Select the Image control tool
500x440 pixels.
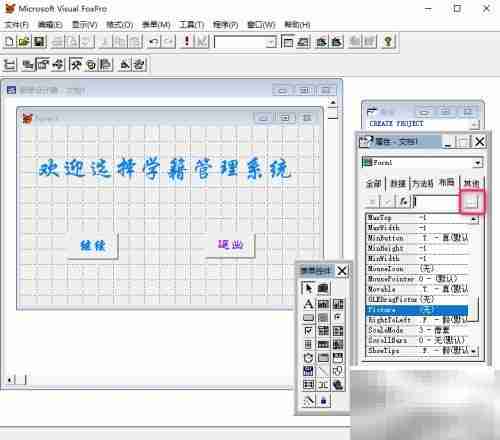click(338, 344)
